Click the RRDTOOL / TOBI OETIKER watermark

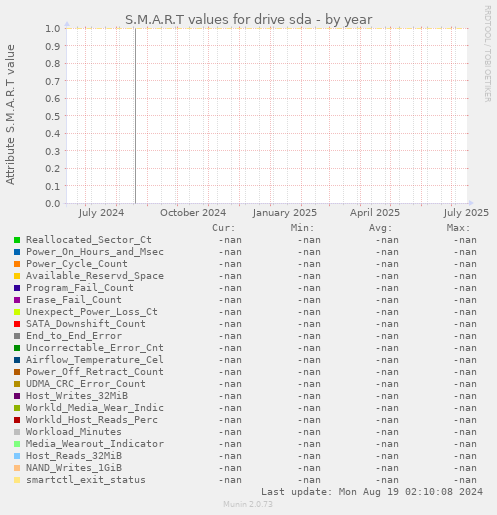(x=487, y=54)
